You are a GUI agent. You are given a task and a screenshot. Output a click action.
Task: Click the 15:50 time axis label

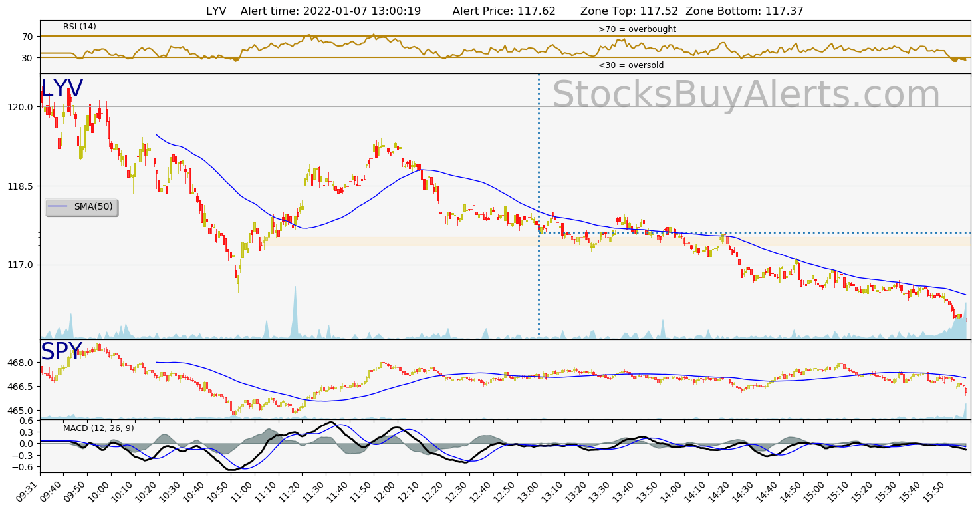point(935,492)
